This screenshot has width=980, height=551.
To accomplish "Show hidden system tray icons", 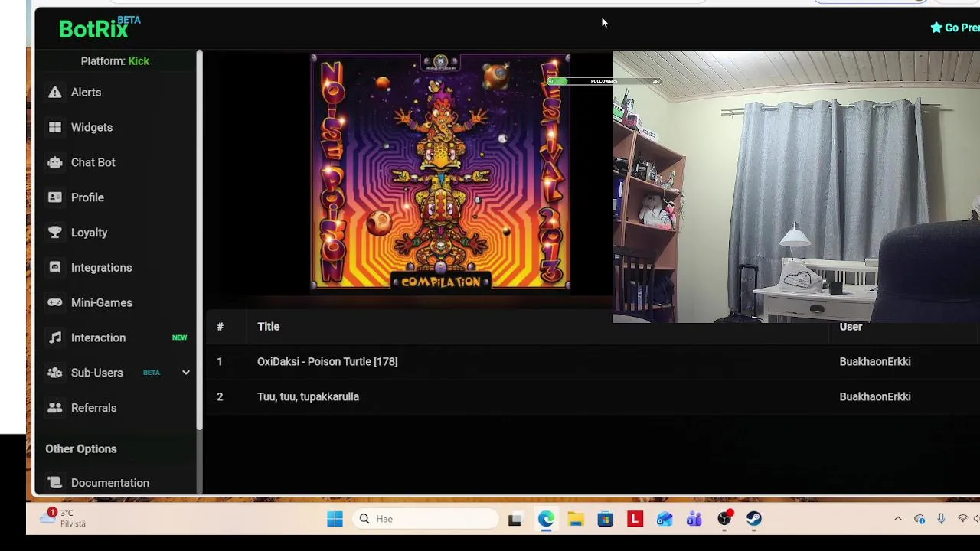I will point(898,519).
